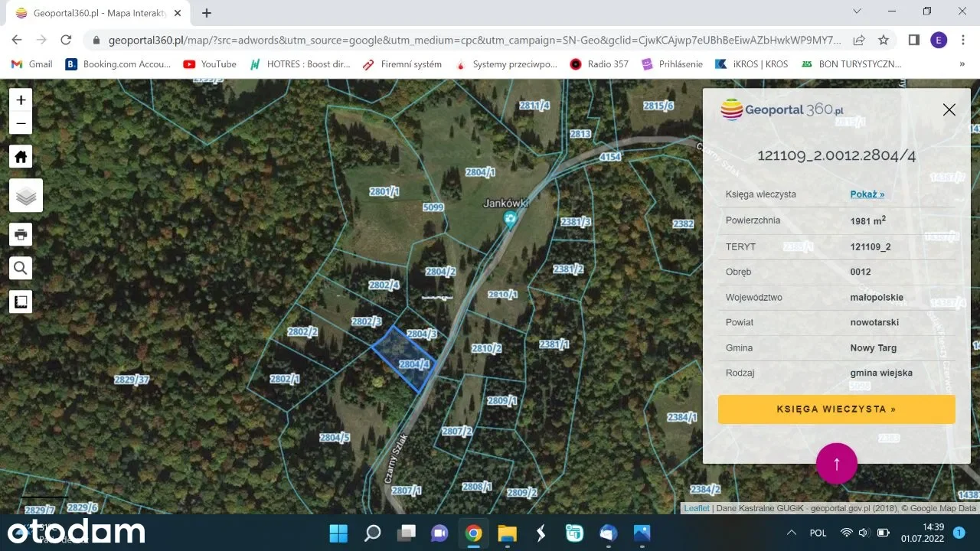
Task: Expand the hidden bookmarks chevron
Action: pos(962,64)
